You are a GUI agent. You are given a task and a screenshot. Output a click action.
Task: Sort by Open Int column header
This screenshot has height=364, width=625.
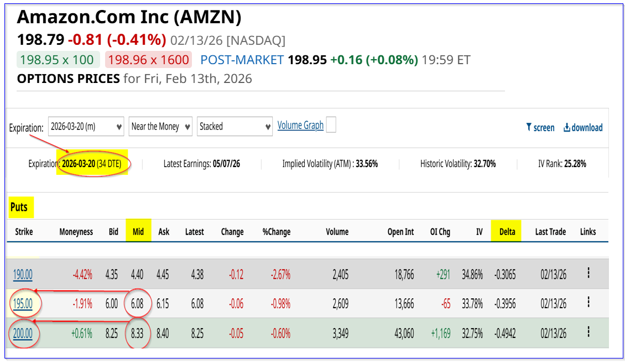(400, 232)
